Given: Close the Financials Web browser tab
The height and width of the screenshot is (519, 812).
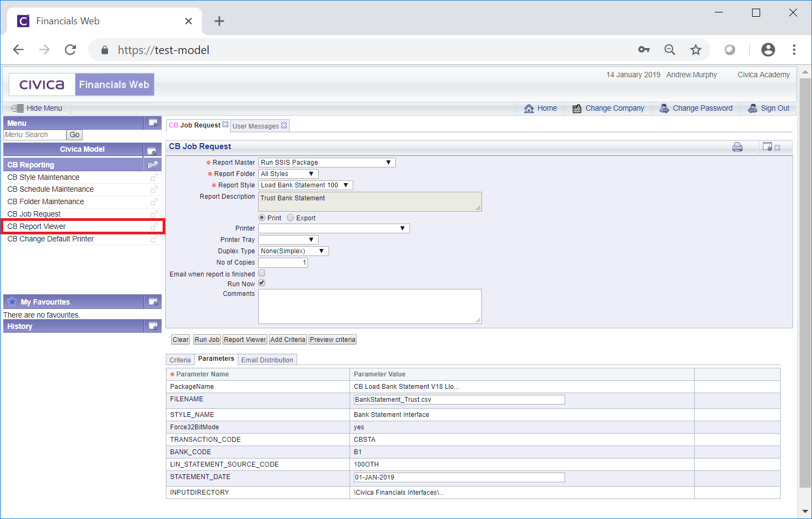Looking at the screenshot, I should [189, 21].
